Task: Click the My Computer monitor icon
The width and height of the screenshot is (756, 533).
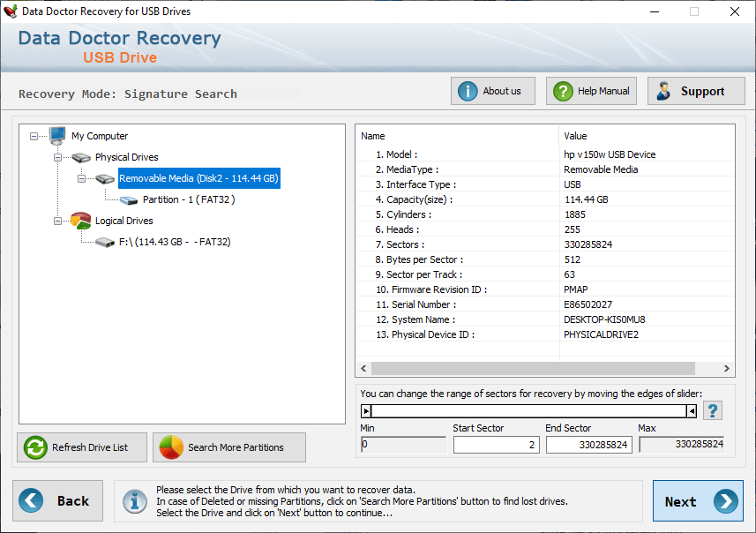Action: tap(57, 136)
